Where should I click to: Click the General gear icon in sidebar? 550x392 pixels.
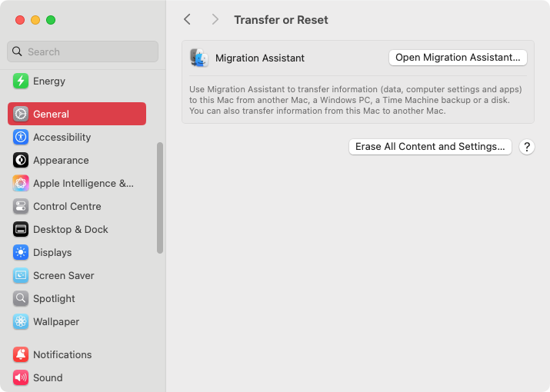21,114
